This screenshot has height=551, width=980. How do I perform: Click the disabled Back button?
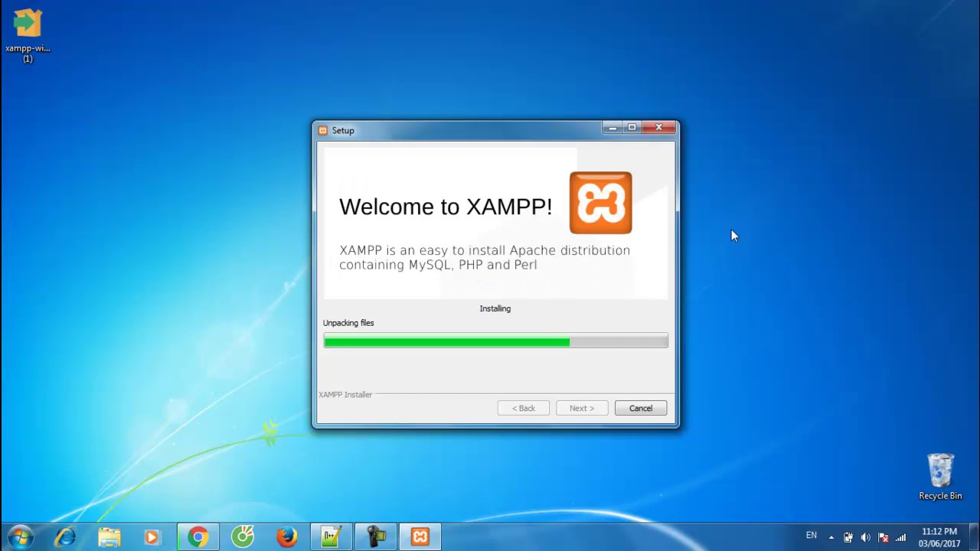(524, 408)
